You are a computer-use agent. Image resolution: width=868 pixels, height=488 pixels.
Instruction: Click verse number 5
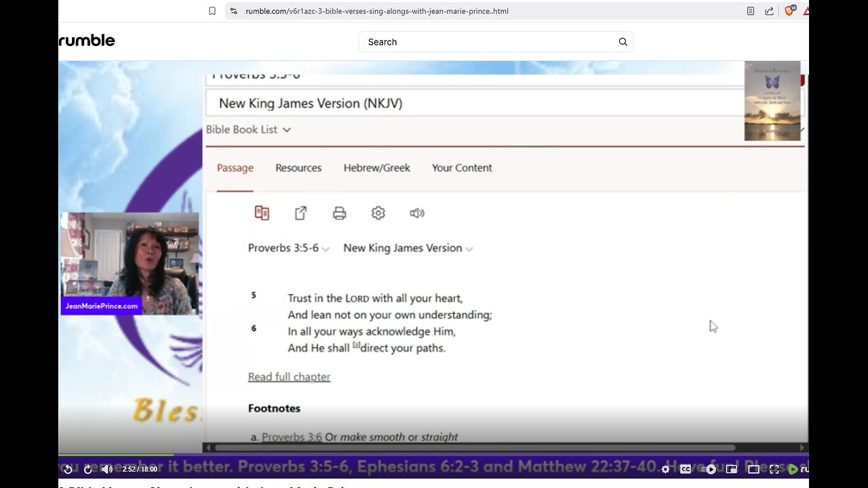coord(254,296)
